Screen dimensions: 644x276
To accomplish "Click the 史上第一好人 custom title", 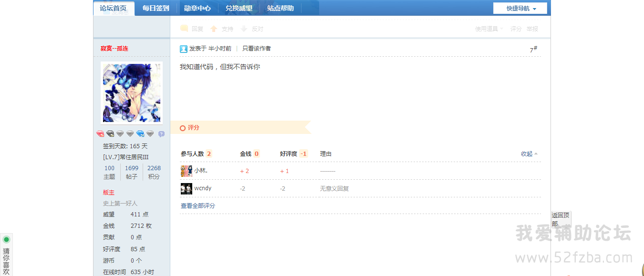I will (x=120, y=204).
